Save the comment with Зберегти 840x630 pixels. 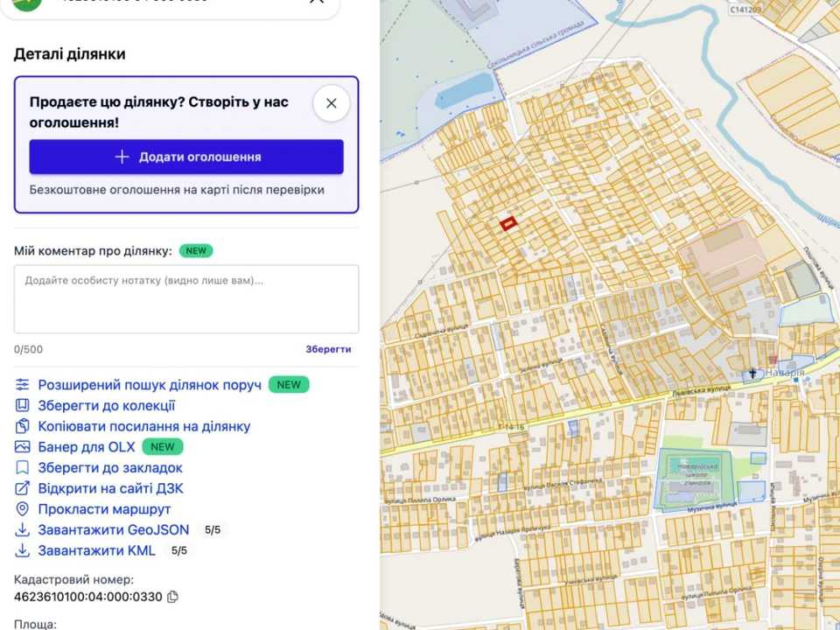[x=328, y=349]
